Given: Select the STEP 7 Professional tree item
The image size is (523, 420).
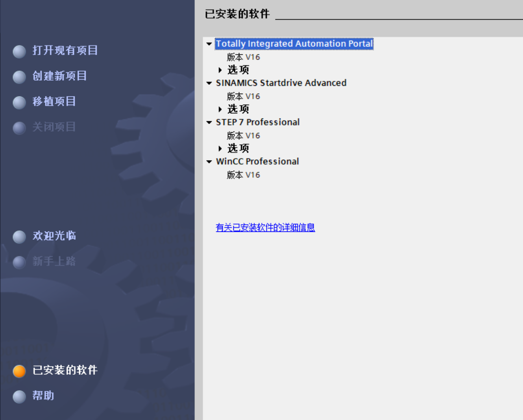Looking at the screenshot, I should [x=258, y=122].
